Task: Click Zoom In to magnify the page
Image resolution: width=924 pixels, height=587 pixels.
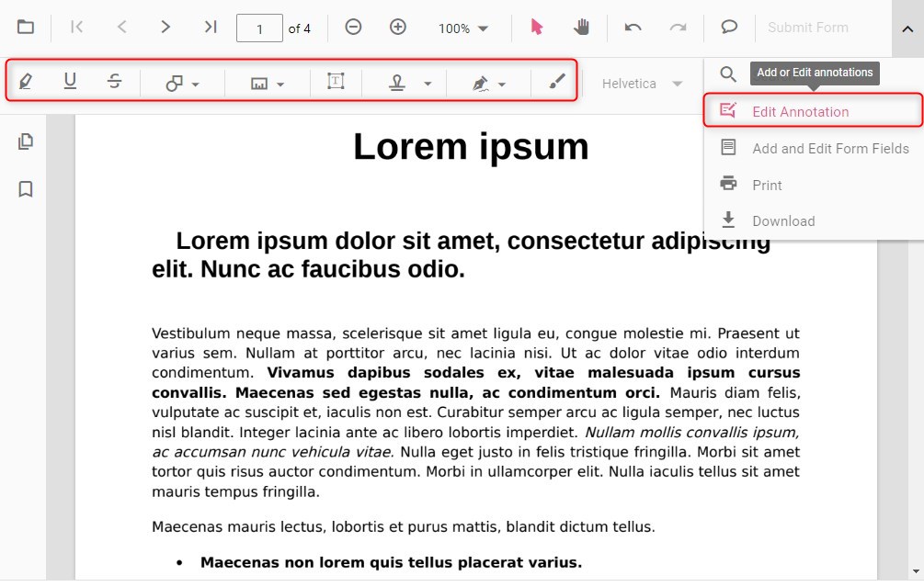Action: tap(398, 28)
